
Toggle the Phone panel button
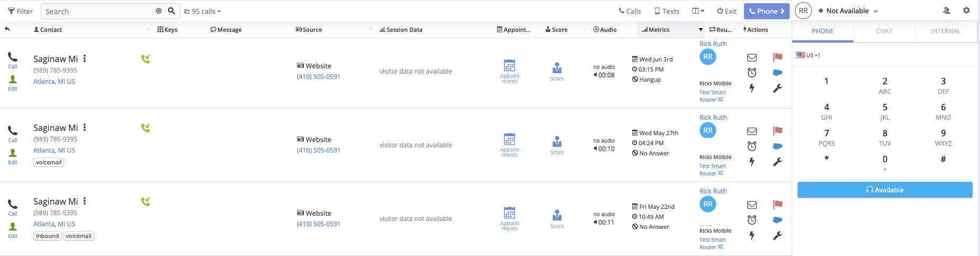766,11
